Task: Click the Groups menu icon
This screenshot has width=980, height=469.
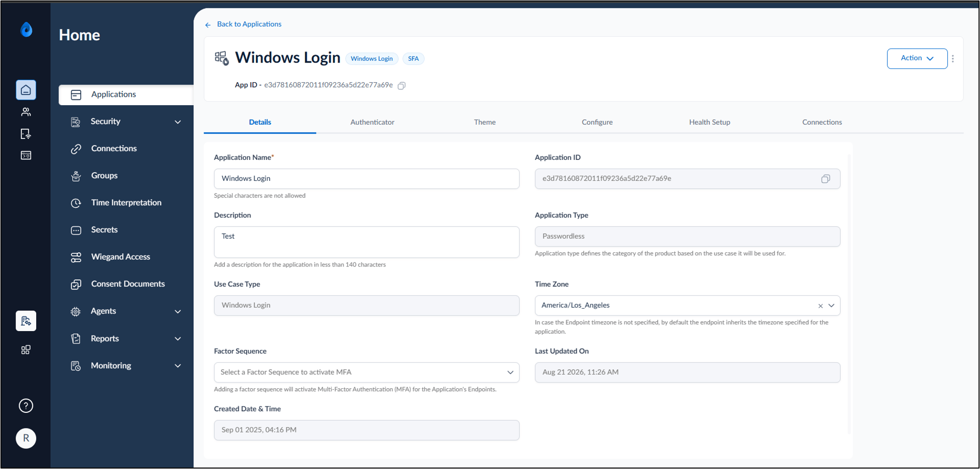Action: tap(76, 176)
